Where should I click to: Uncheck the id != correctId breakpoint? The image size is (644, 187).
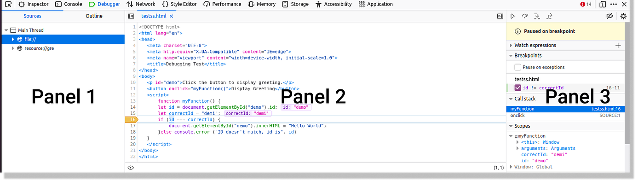pyautogui.click(x=517, y=88)
